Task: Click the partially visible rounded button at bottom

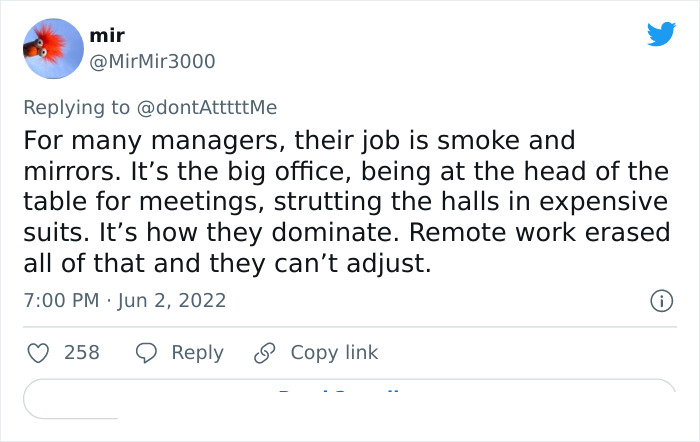Action: [348, 397]
